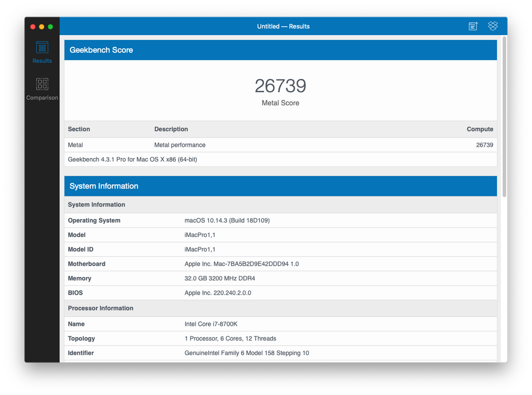Minimize the window with yellow button
The width and height of the screenshot is (532, 395).
42,27
